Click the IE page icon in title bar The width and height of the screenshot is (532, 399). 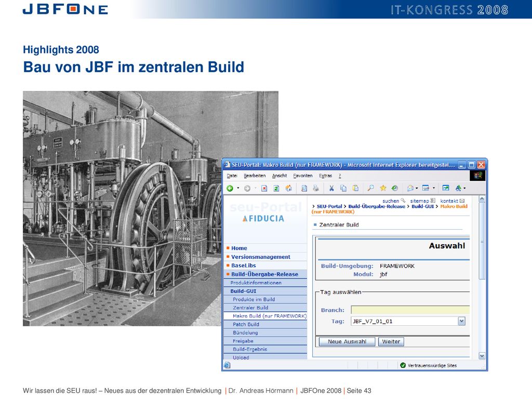(228, 165)
